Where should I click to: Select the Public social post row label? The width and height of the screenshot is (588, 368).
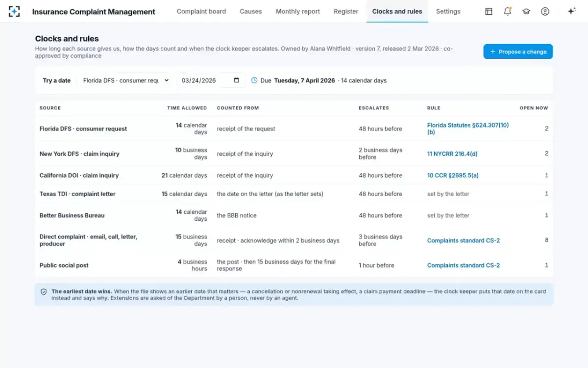pyautogui.click(x=64, y=265)
